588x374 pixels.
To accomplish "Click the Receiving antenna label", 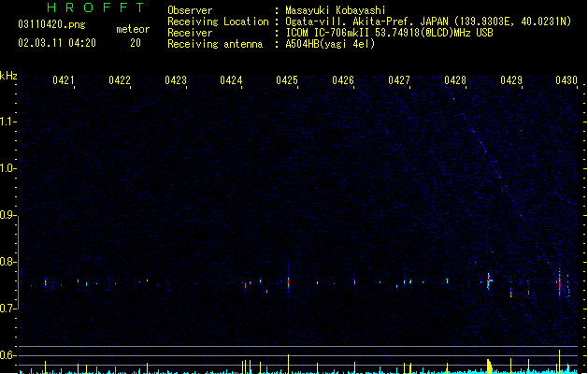I will pyautogui.click(x=215, y=44).
